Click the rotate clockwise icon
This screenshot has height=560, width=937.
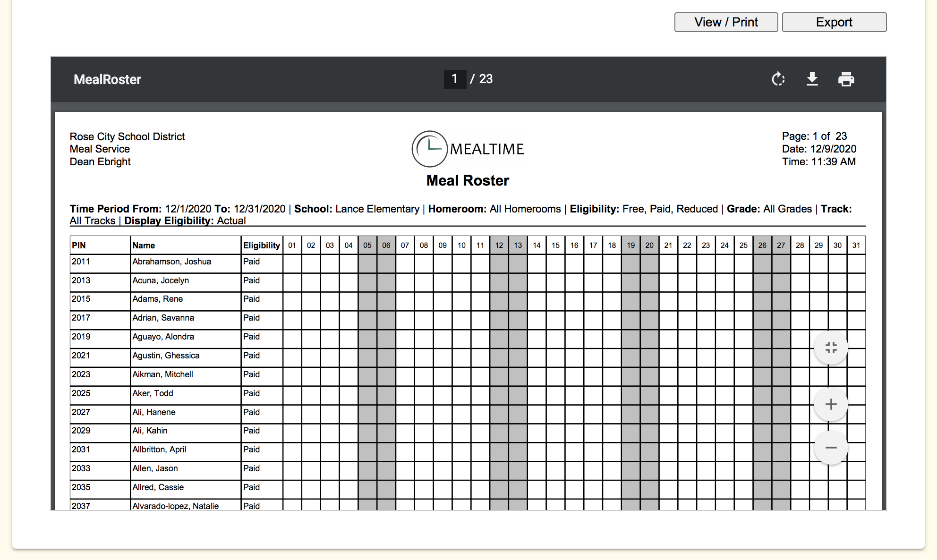tap(778, 79)
